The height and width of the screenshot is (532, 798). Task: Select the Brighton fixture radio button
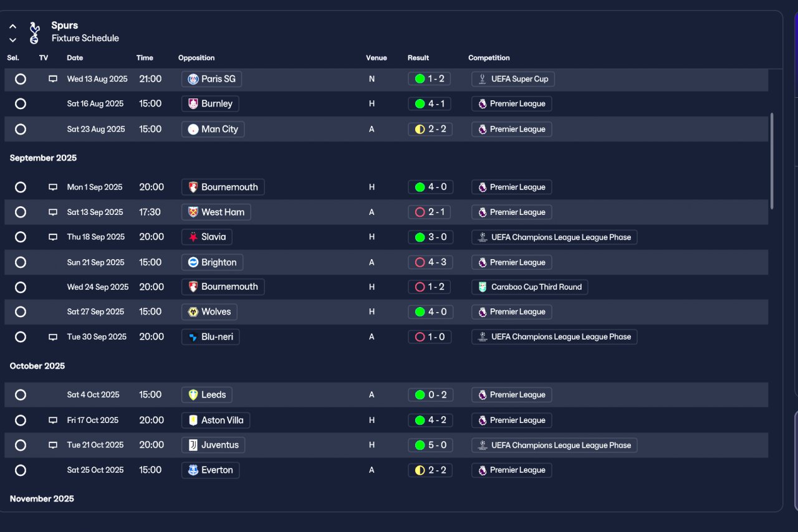[21, 262]
